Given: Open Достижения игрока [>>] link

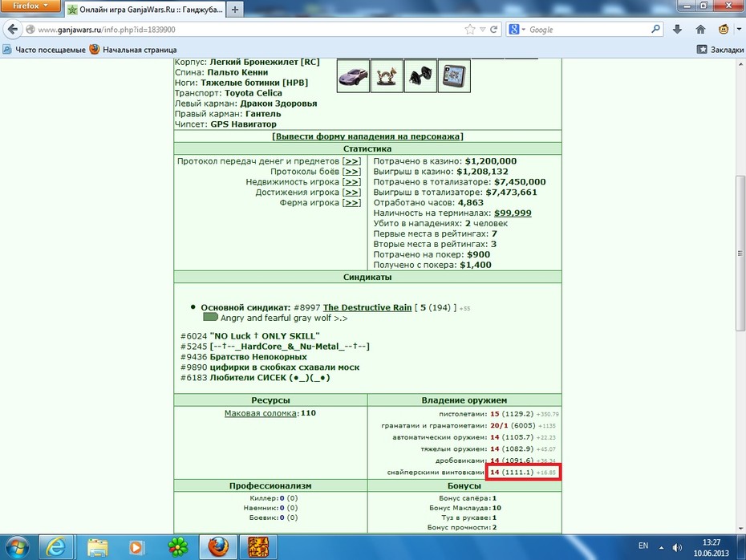Looking at the screenshot, I should point(351,193).
